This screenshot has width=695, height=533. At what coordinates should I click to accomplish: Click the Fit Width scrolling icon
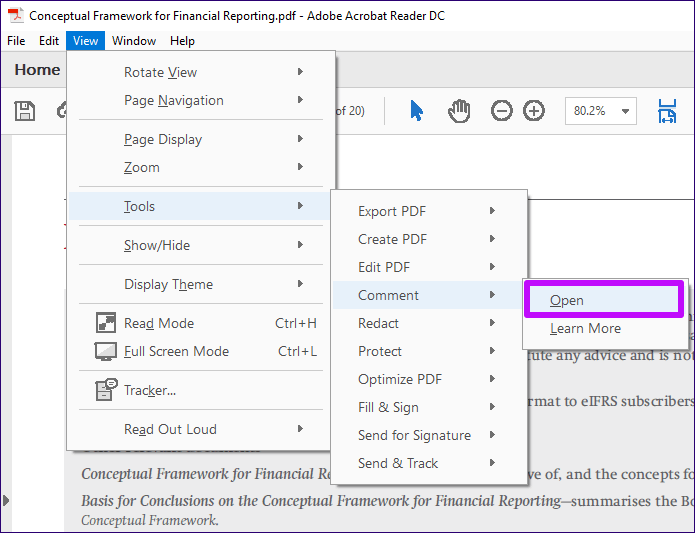(667, 111)
